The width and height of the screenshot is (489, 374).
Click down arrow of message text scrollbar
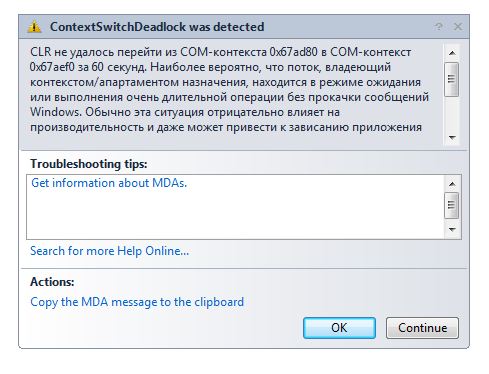click(x=452, y=137)
